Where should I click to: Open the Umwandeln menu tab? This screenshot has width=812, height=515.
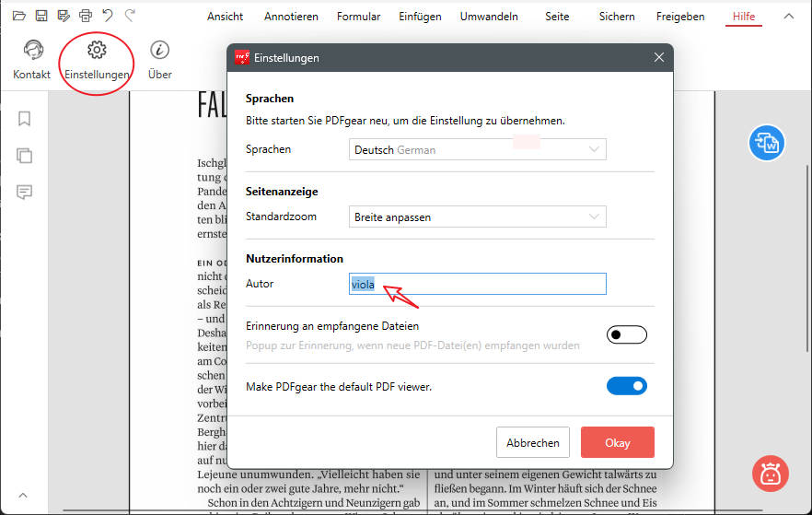point(489,17)
